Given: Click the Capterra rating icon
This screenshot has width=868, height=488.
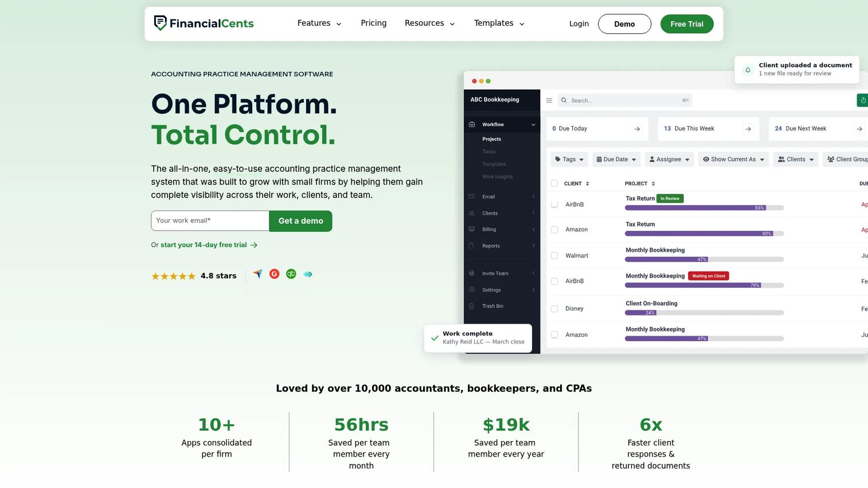Looking at the screenshot, I should pyautogui.click(x=258, y=274).
